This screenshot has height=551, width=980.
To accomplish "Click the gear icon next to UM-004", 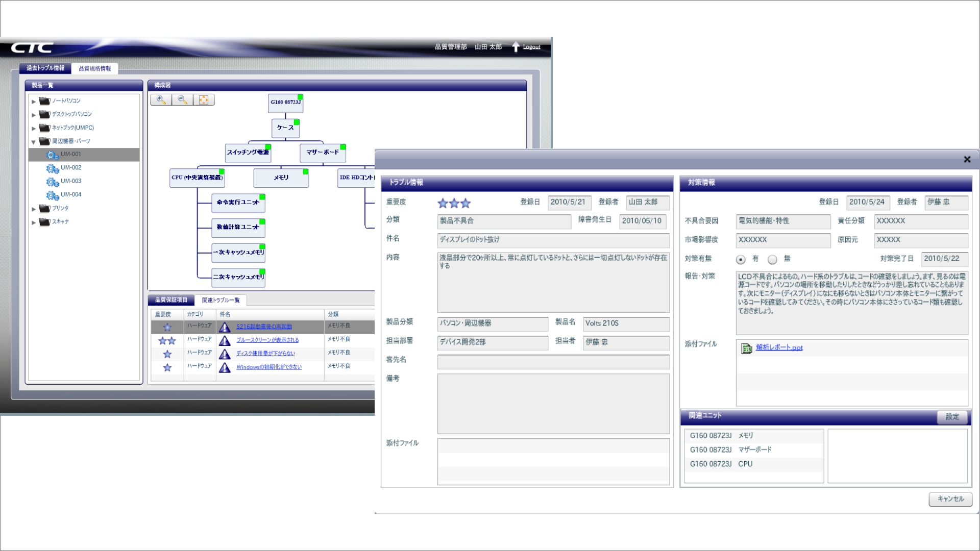I will point(52,195).
